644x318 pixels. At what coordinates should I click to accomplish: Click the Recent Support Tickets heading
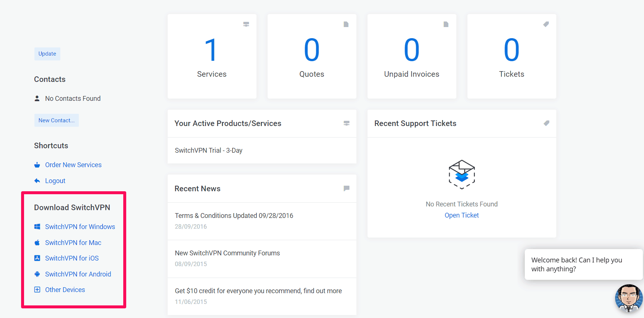coord(415,123)
